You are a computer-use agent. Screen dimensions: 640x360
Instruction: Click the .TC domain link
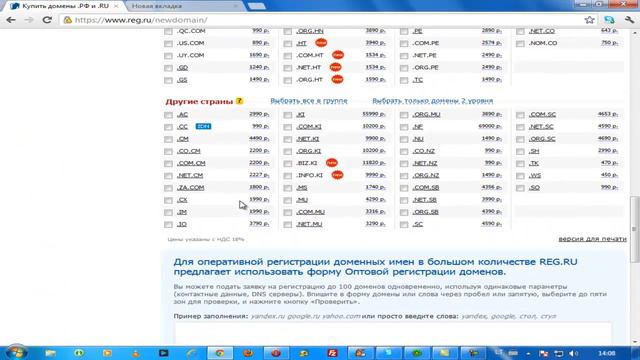point(418,80)
